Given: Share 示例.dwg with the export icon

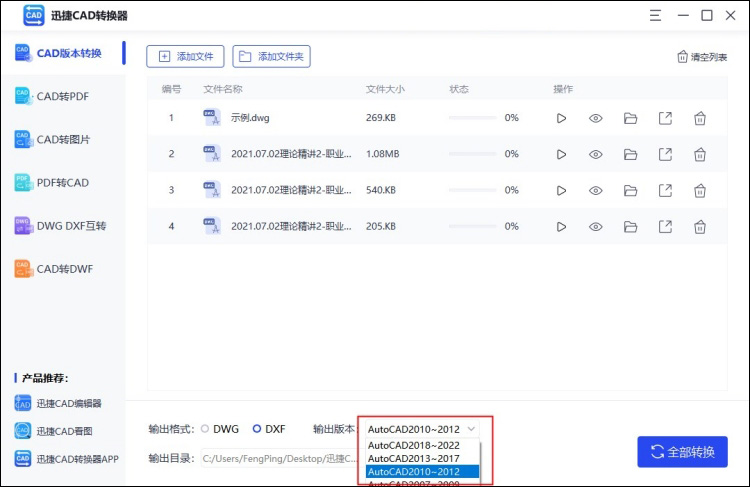Looking at the screenshot, I should [x=665, y=118].
